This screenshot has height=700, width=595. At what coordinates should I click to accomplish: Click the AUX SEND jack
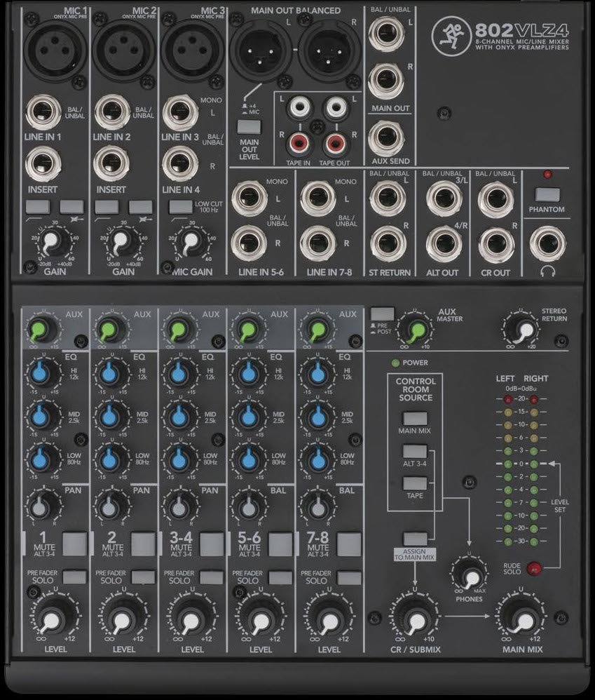click(386, 139)
